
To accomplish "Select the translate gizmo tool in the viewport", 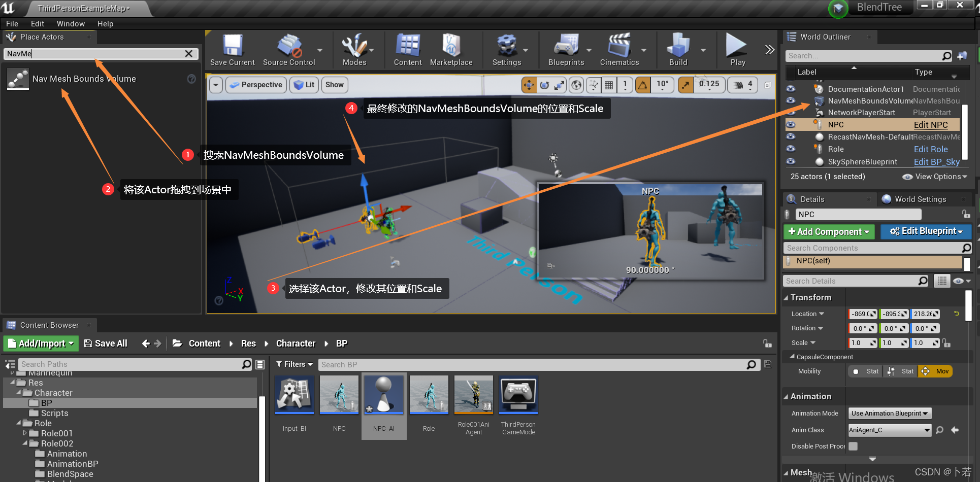I will [x=529, y=85].
